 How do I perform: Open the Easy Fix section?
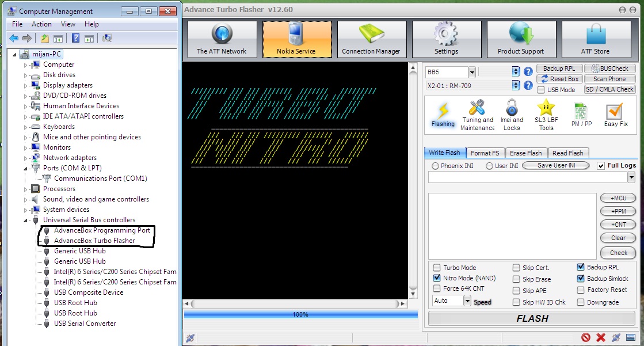tap(615, 115)
